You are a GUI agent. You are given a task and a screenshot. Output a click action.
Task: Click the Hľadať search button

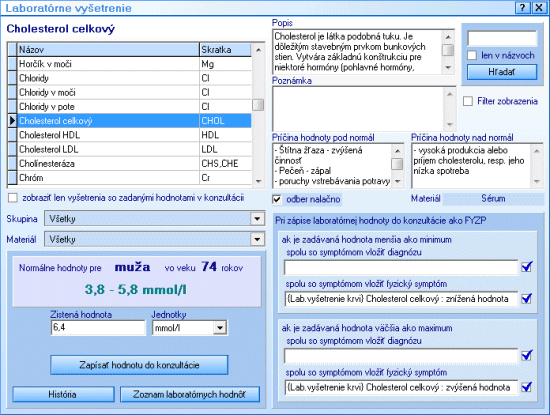point(502,72)
